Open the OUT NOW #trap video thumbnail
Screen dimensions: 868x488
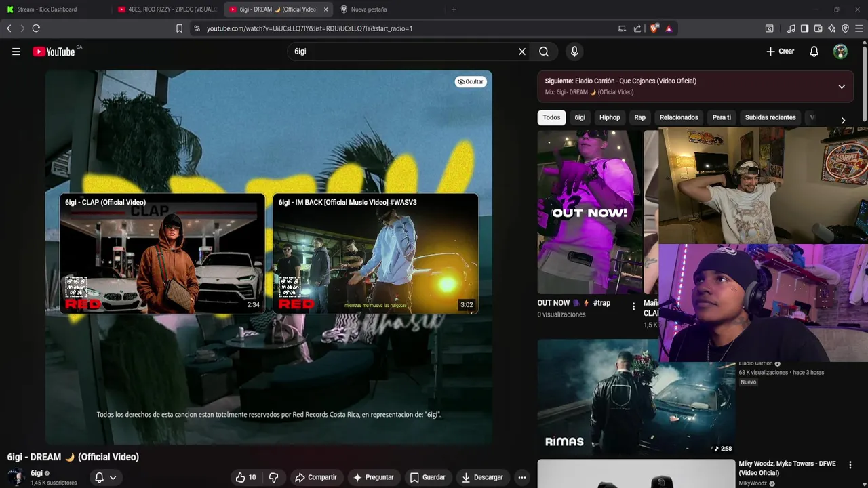tap(590, 212)
